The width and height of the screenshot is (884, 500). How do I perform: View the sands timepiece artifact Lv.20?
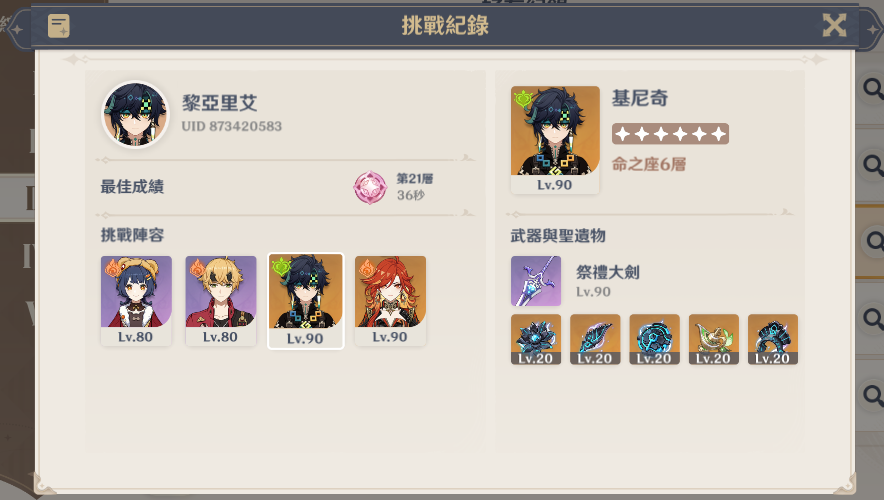pos(654,339)
